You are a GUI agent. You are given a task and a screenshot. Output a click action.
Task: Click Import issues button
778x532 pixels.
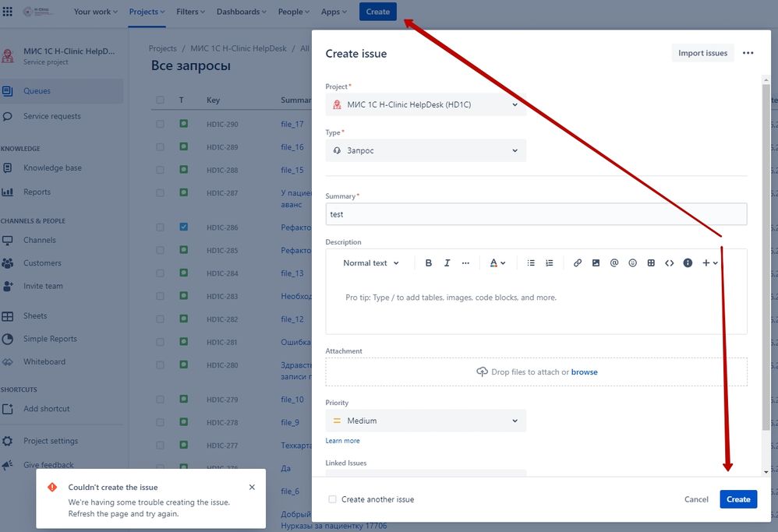[702, 53]
